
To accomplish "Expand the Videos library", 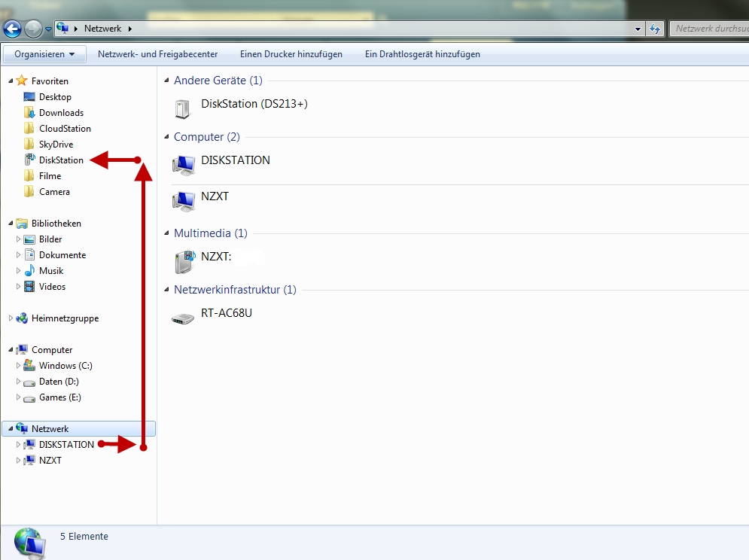I will tap(18, 286).
